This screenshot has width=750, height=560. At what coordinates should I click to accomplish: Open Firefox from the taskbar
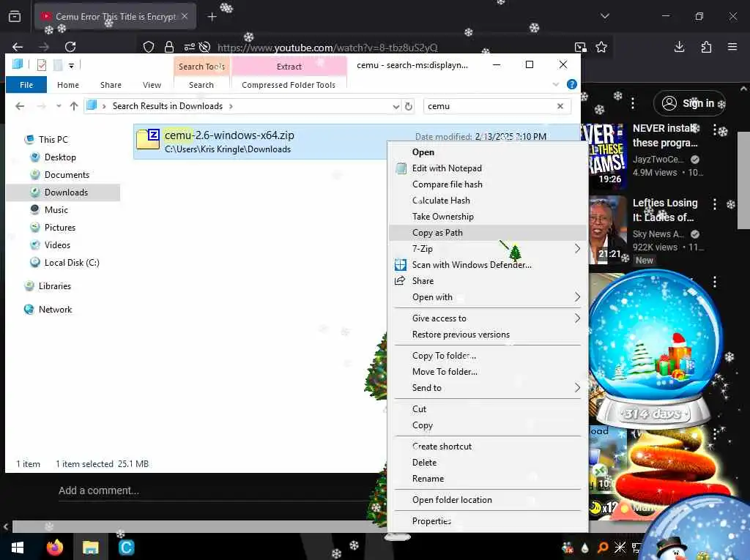54,548
